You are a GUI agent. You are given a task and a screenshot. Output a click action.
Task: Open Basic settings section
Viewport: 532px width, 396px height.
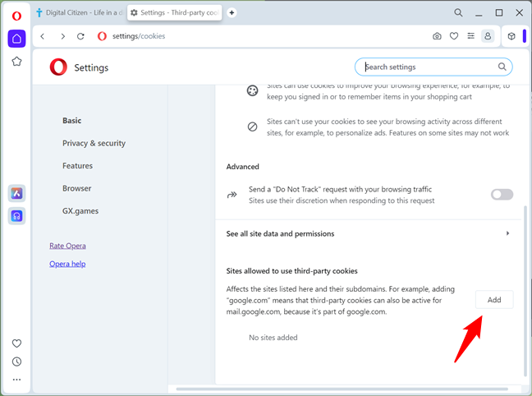(x=72, y=121)
